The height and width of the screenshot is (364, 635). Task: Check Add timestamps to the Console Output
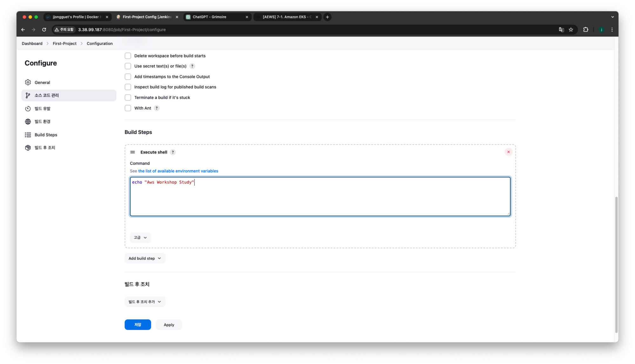(128, 77)
